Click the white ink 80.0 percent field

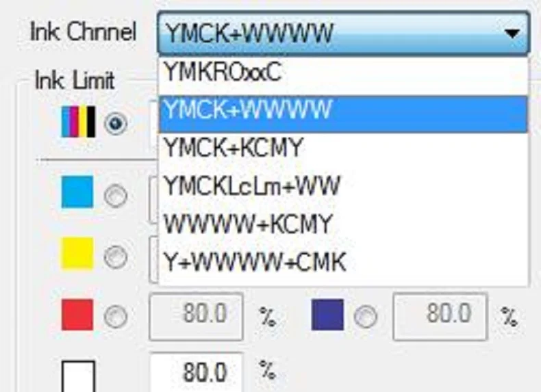point(197,373)
